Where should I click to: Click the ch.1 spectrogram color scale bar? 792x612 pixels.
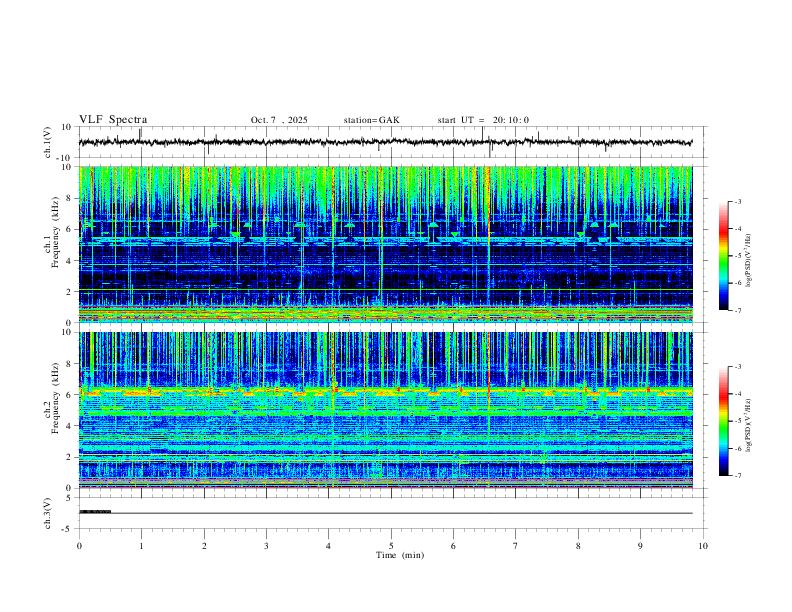point(724,255)
